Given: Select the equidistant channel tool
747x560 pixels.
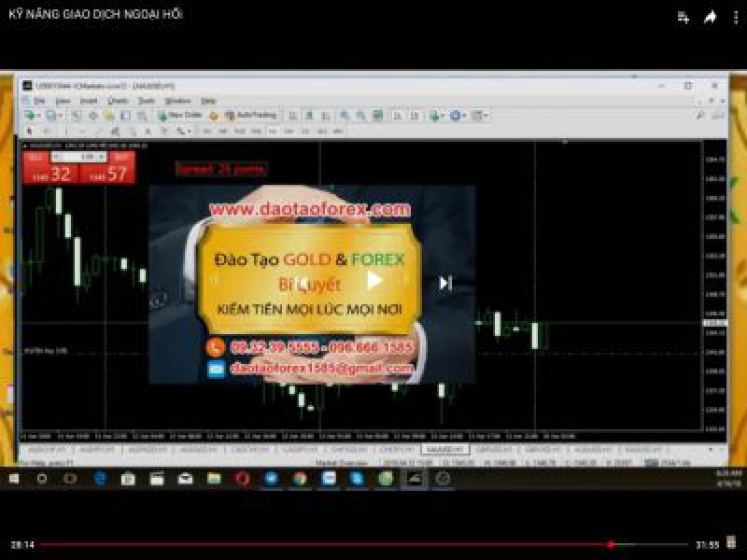Looking at the screenshot, I should tap(115, 131).
